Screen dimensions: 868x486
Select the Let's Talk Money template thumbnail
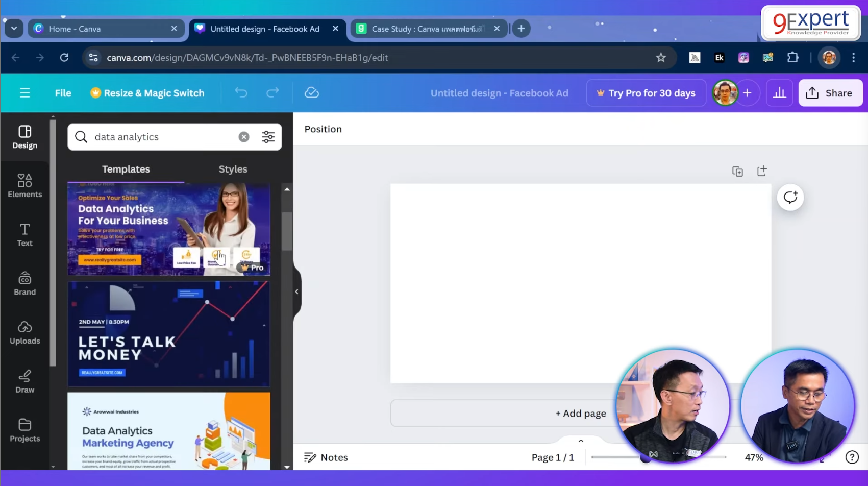pyautogui.click(x=168, y=333)
